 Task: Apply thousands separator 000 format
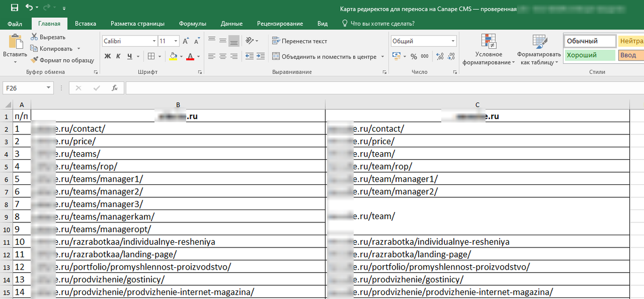pyautogui.click(x=425, y=56)
